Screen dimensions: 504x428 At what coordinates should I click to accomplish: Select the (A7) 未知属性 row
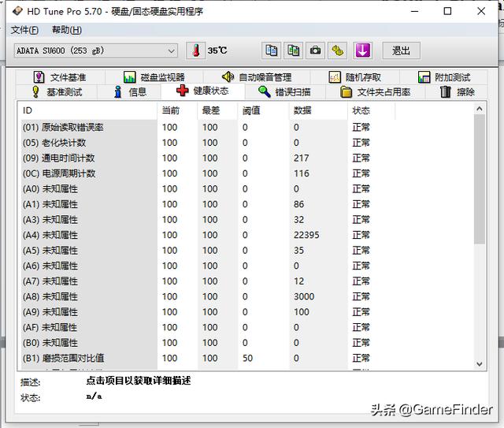208,281
